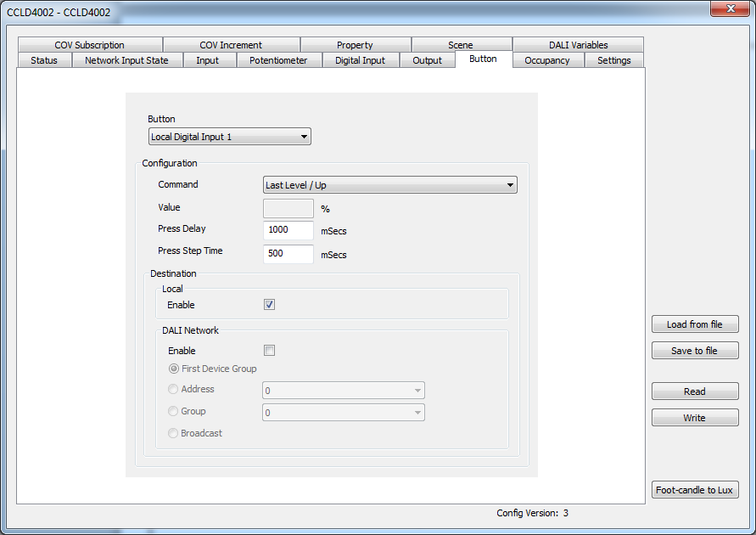The width and height of the screenshot is (756, 535).
Task: Click the Press Delay input field
Action: coord(288,230)
